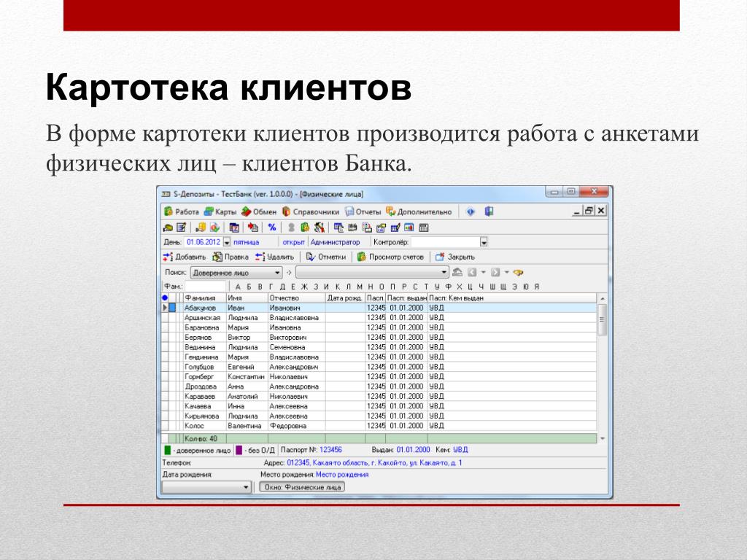
Task: Click the tools and wrench toolbar icon
Action: (320, 227)
